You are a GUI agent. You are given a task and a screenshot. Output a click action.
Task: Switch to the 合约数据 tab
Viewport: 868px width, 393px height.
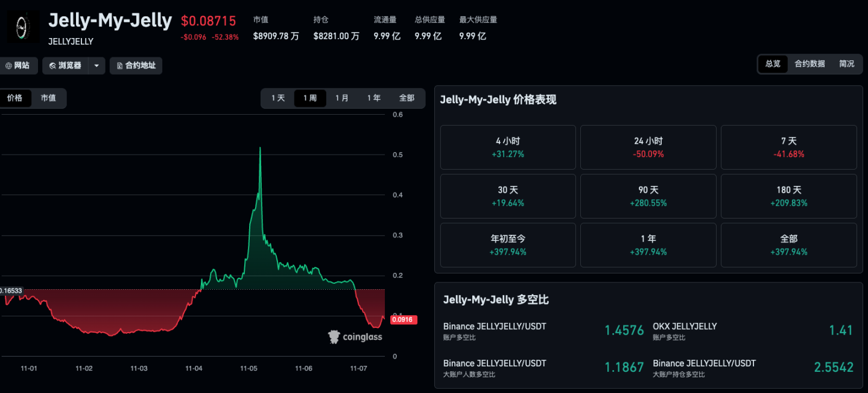809,64
